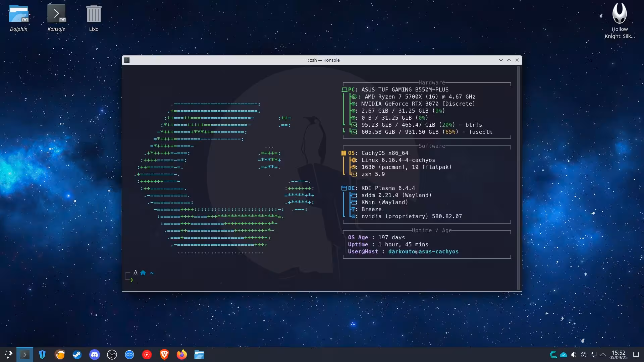Expand hidden system tray icons arrow
The image size is (644, 362).
coord(603,355)
